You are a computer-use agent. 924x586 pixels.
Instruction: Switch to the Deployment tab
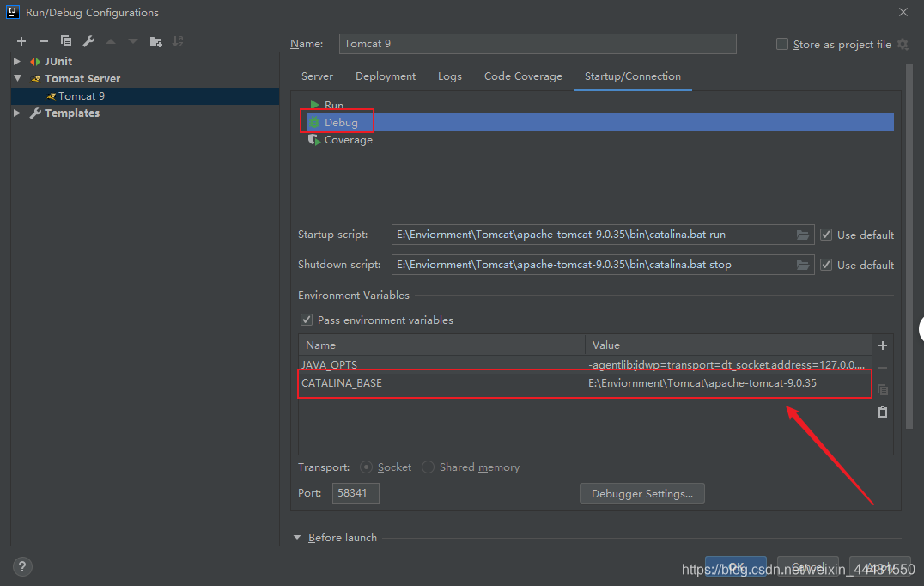coord(385,76)
